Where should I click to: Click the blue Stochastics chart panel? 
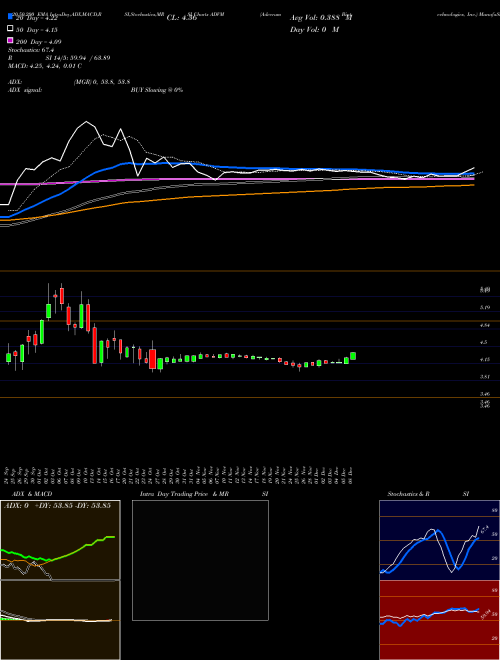(x=439, y=540)
